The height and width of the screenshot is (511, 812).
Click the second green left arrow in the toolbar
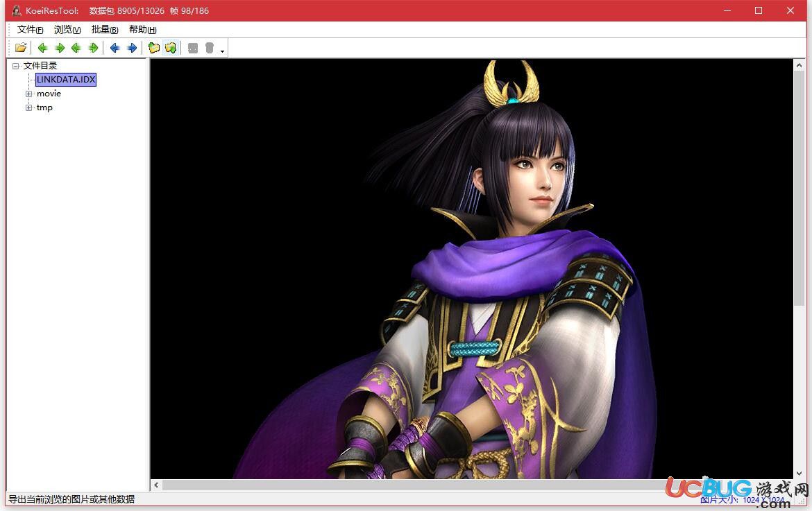click(76, 48)
